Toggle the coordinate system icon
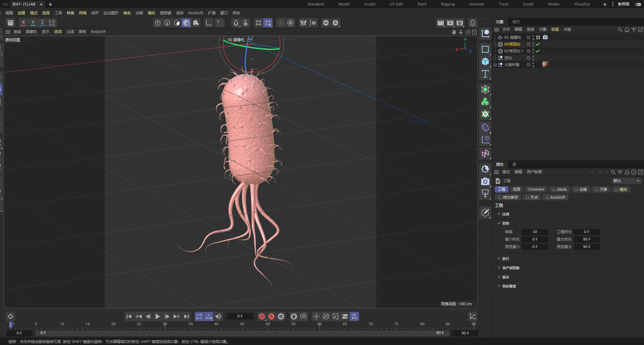The height and width of the screenshot is (345, 644). click(52, 22)
